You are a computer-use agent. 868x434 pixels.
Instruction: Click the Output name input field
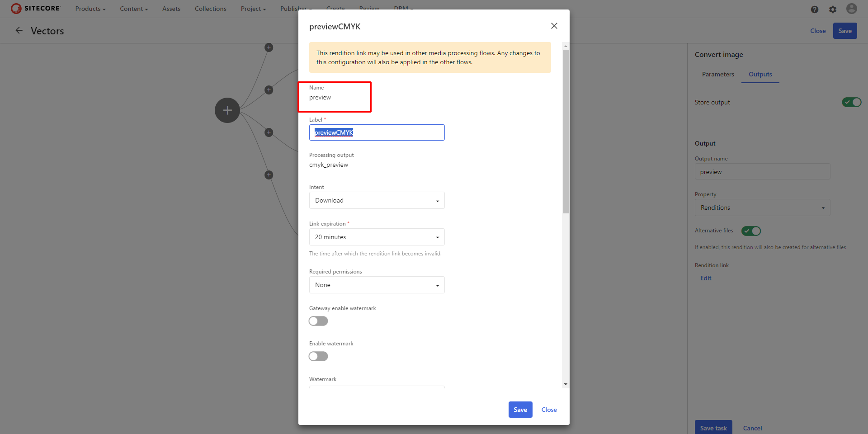click(763, 172)
